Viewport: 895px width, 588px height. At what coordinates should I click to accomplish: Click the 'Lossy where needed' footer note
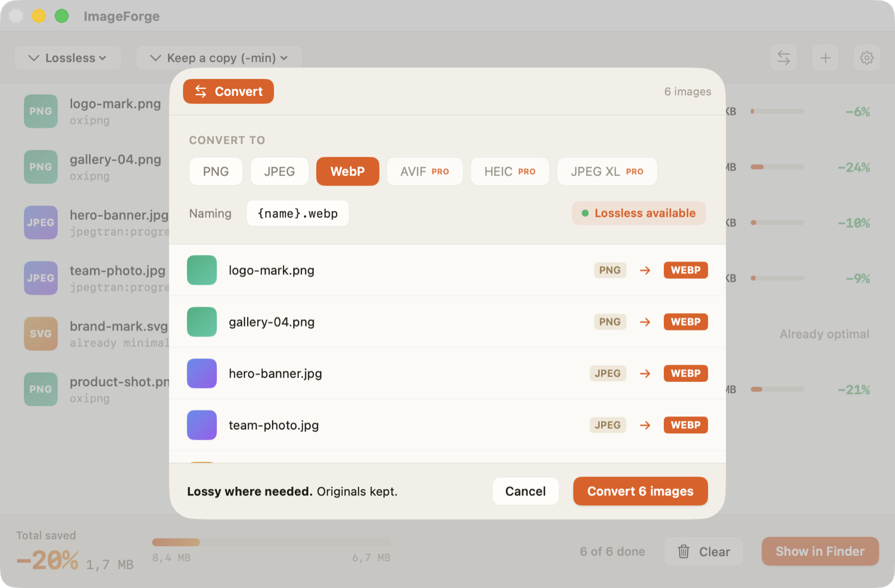tap(249, 491)
